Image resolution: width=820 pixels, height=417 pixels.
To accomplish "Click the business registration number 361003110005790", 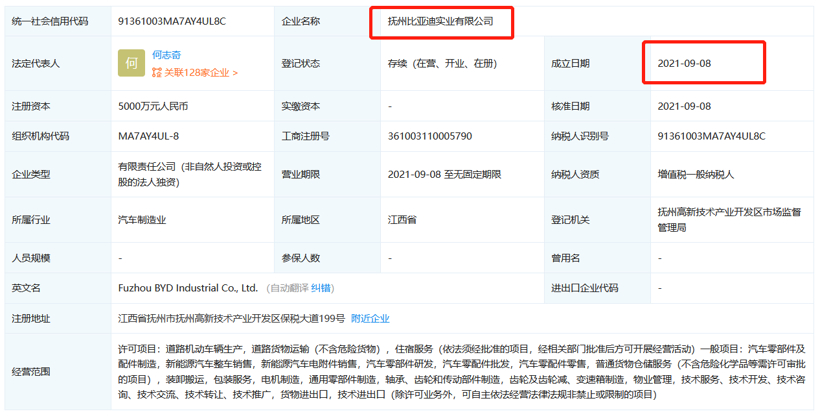I will click(429, 136).
